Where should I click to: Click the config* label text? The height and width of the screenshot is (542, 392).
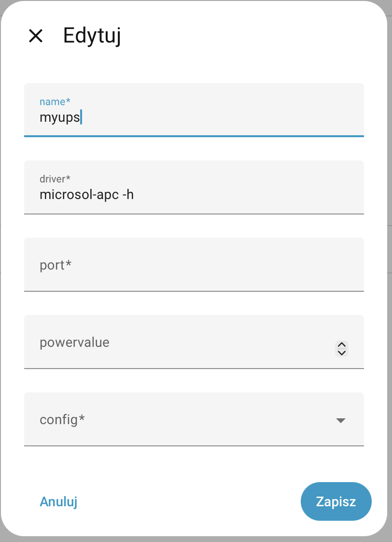pyautogui.click(x=62, y=419)
